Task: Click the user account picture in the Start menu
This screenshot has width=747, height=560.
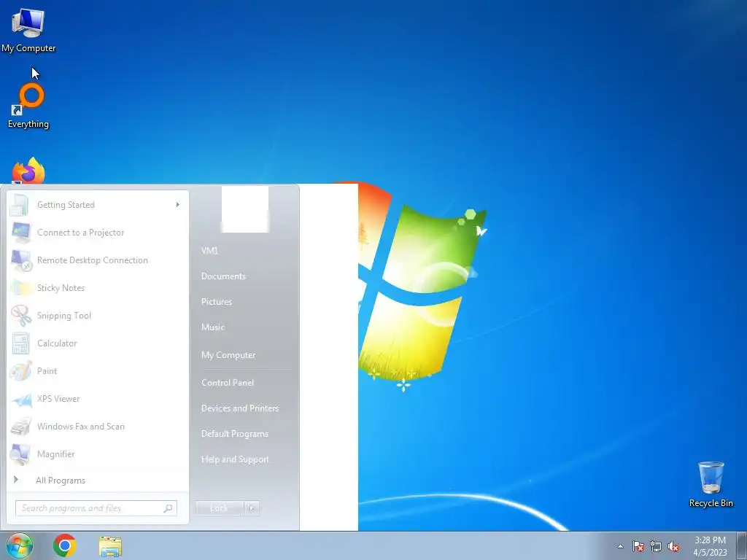Action: click(x=245, y=209)
